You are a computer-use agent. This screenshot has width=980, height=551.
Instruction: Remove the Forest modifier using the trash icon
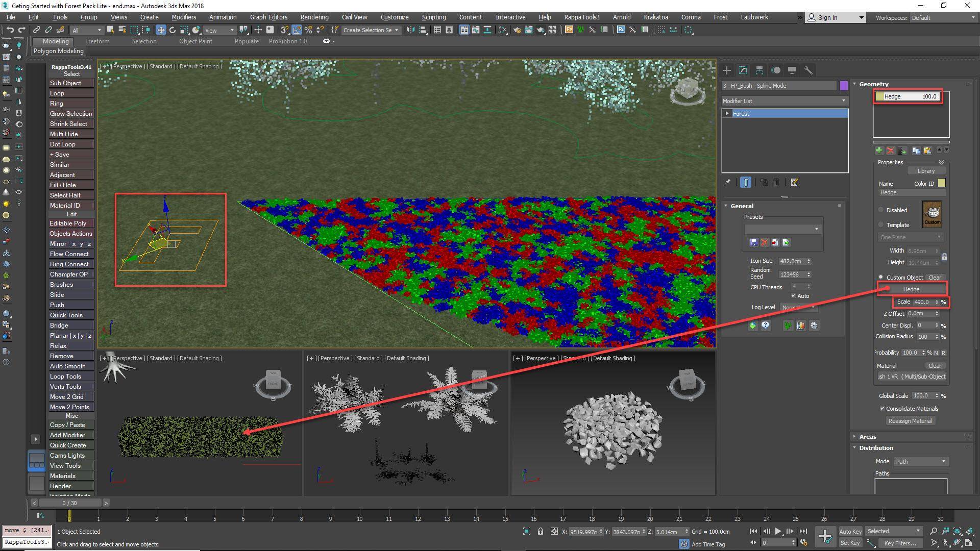pyautogui.click(x=777, y=182)
